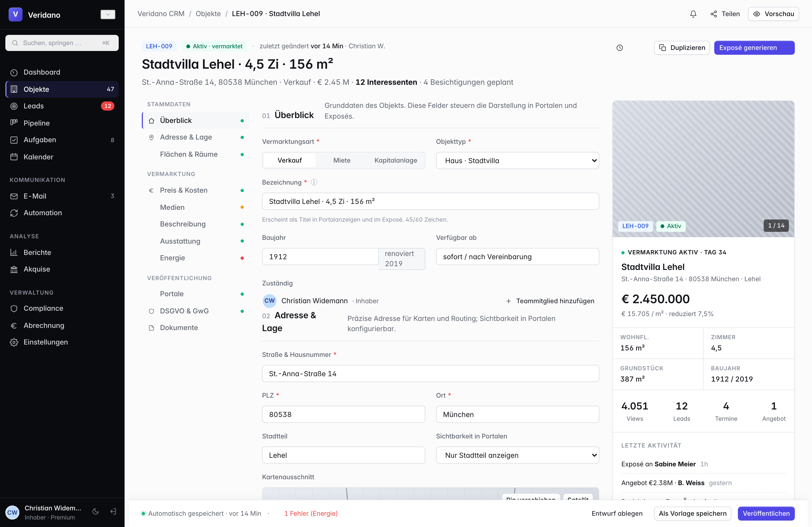This screenshot has width=812, height=527.
Task: Jump to Ausstattung section
Action: point(195,241)
